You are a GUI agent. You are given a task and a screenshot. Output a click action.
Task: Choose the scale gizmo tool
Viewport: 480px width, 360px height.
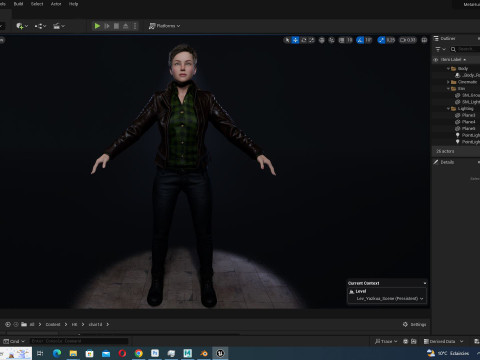(x=311, y=40)
